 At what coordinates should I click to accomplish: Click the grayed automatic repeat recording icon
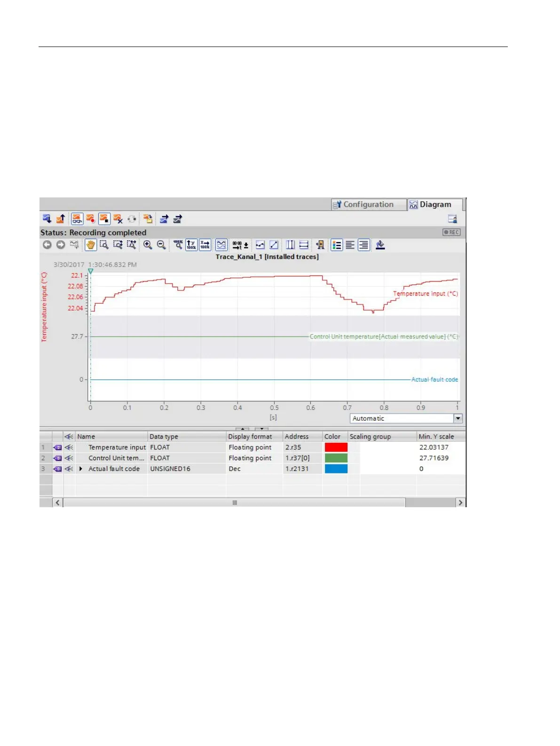pyautogui.click(x=132, y=219)
